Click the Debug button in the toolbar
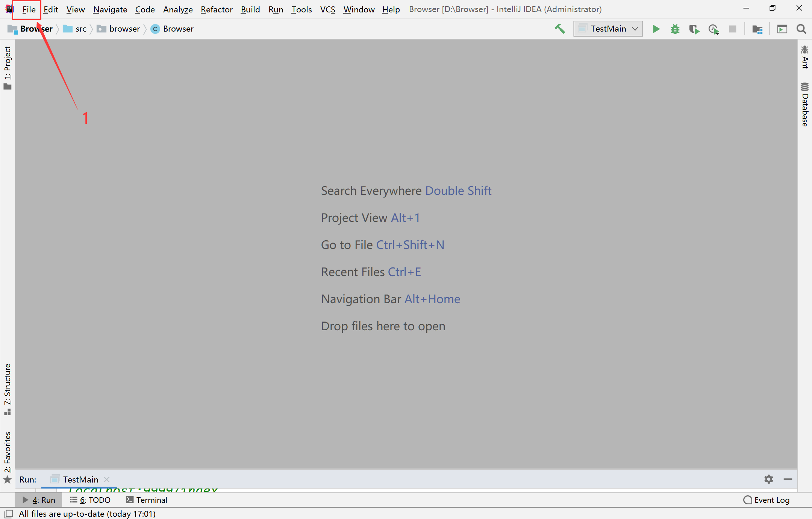Viewport: 812px width, 519px height. tap(675, 29)
